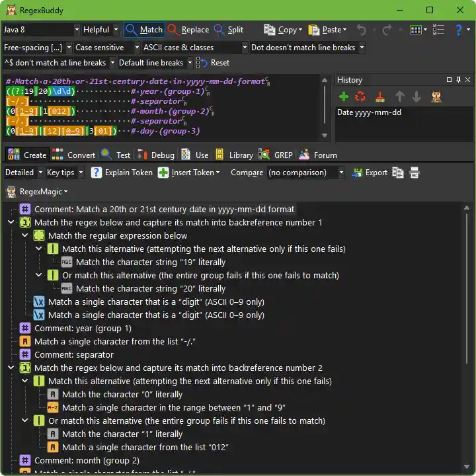Click the regex tree vertical scrollbar
The height and width of the screenshot is (476, 476).
coord(467,287)
